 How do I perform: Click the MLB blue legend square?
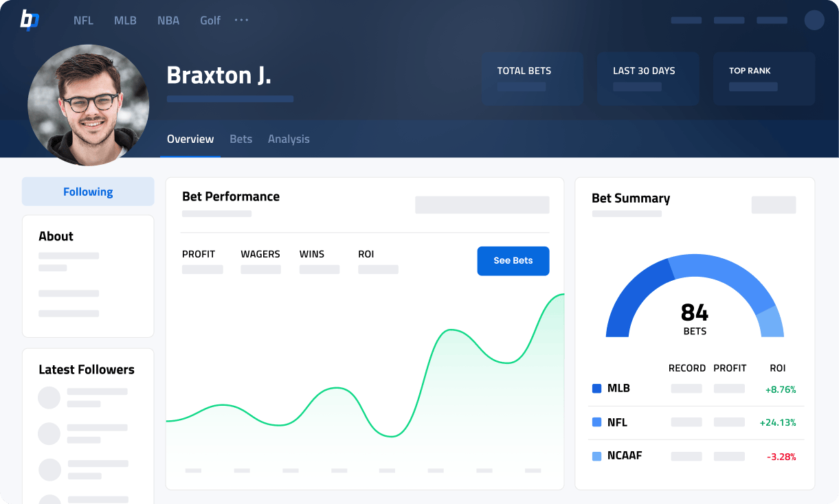596,389
